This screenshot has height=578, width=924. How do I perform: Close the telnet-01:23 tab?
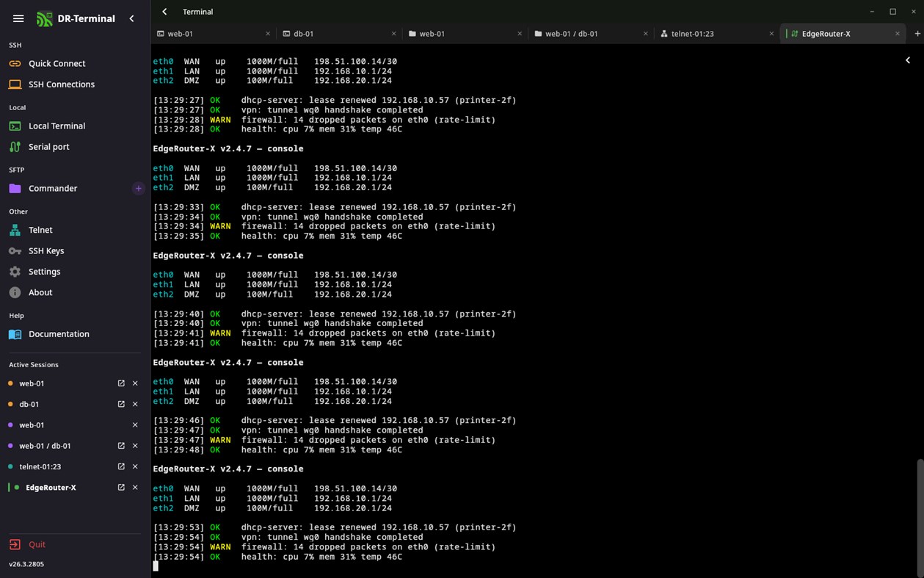771,34
